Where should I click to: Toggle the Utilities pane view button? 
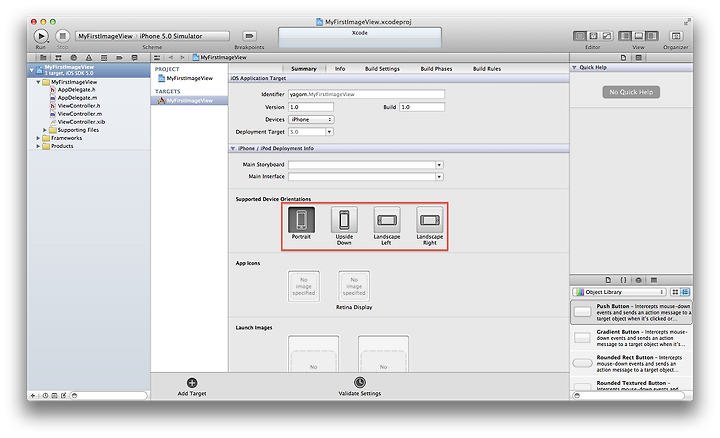tap(652, 36)
